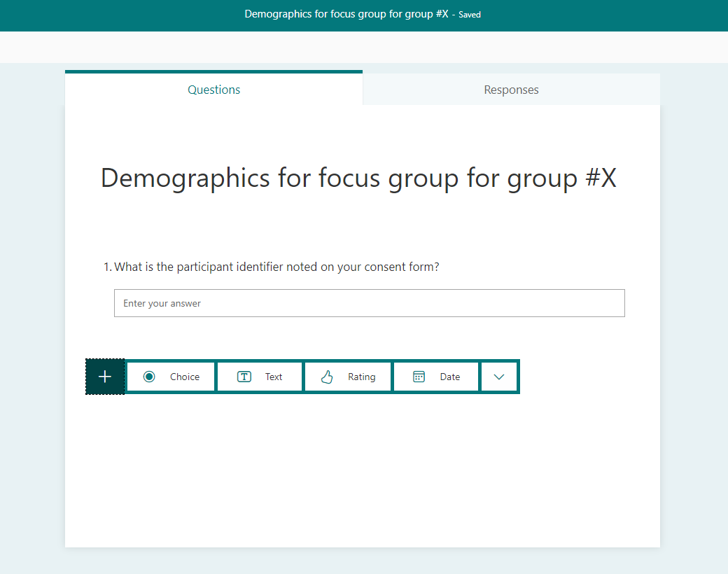Screen dimensions: 728x574
Task: Select the form title heading to edit
Action: point(358,178)
